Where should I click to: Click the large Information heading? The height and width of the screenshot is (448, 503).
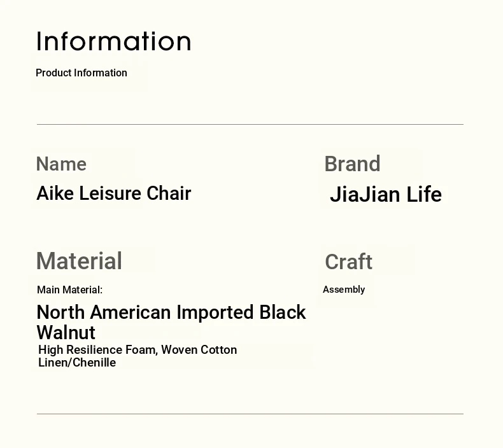click(114, 41)
